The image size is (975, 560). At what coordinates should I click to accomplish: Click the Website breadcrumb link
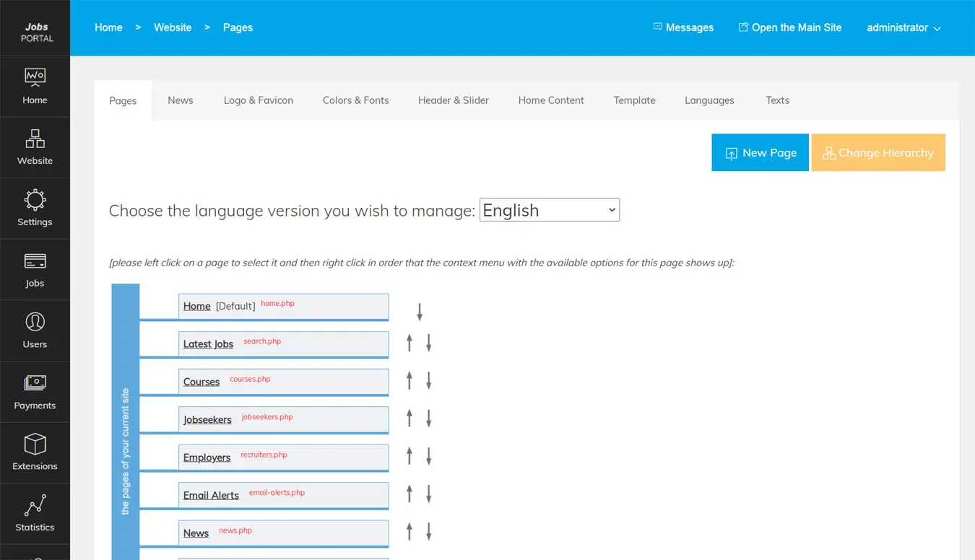(173, 27)
